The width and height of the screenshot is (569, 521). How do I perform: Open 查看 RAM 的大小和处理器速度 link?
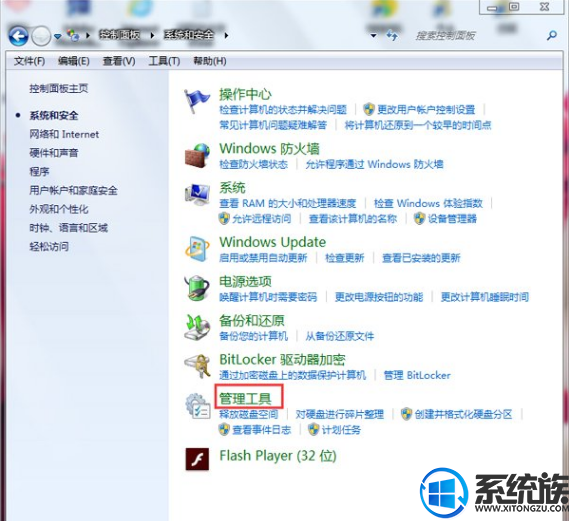(x=288, y=203)
